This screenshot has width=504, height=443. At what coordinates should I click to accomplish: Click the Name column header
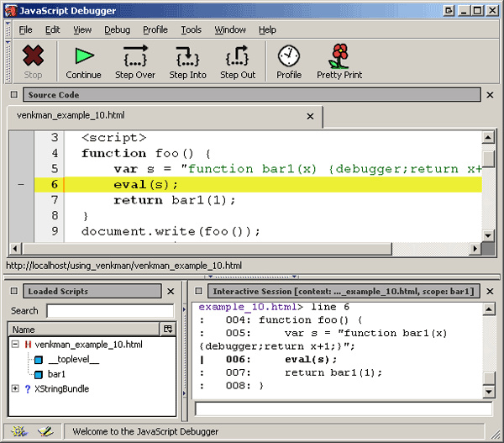click(x=84, y=330)
